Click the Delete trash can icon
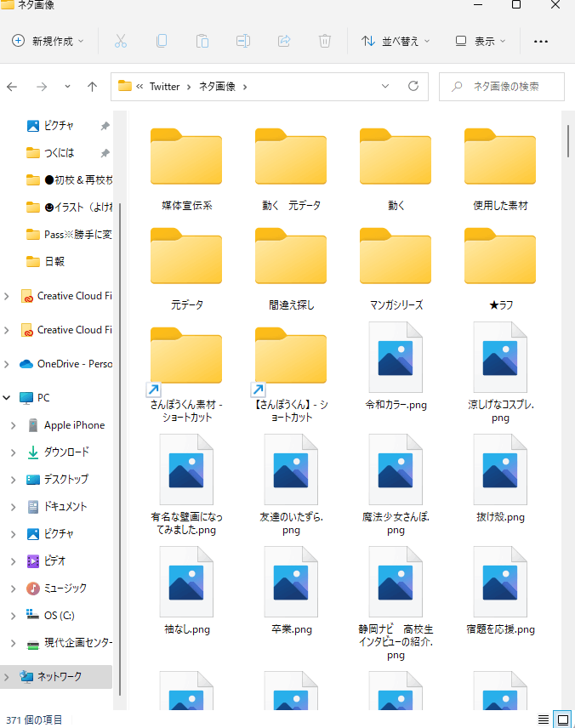 pyautogui.click(x=325, y=42)
